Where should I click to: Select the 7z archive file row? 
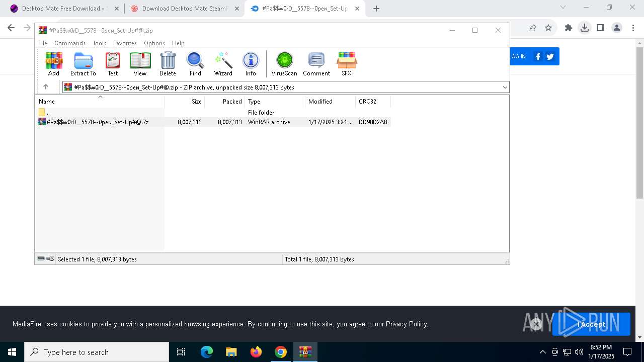[213, 122]
